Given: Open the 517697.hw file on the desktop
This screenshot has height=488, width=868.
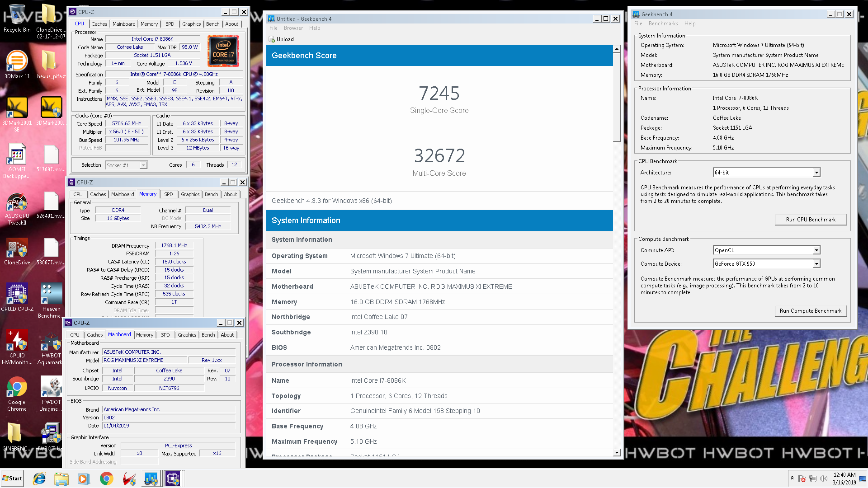Looking at the screenshot, I should pos(51,158).
